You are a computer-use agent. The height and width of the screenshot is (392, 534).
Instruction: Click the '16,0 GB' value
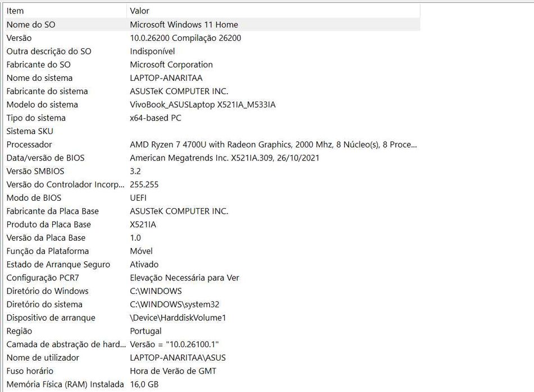[144, 385]
